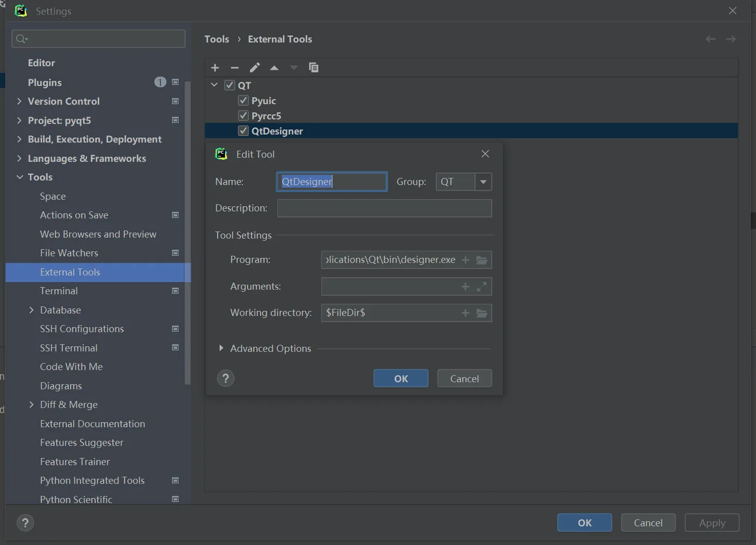The height and width of the screenshot is (545, 756).
Task: Click project-level icon next to SSH Configurations
Action: click(175, 328)
